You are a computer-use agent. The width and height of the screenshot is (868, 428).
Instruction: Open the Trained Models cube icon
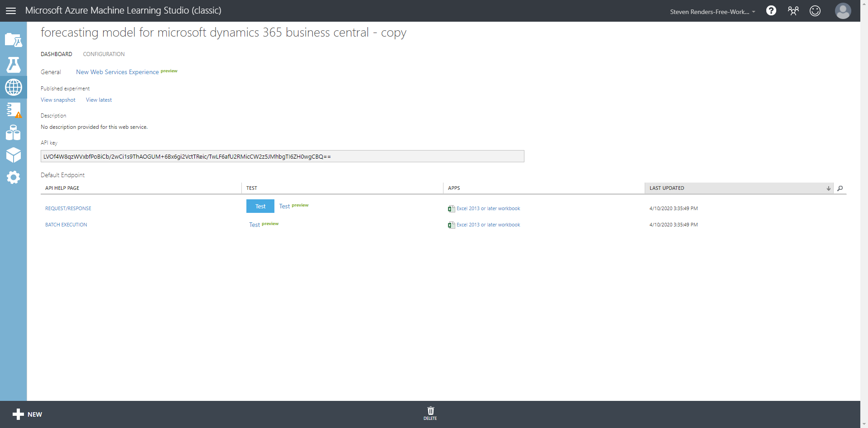tap(13, 155)
